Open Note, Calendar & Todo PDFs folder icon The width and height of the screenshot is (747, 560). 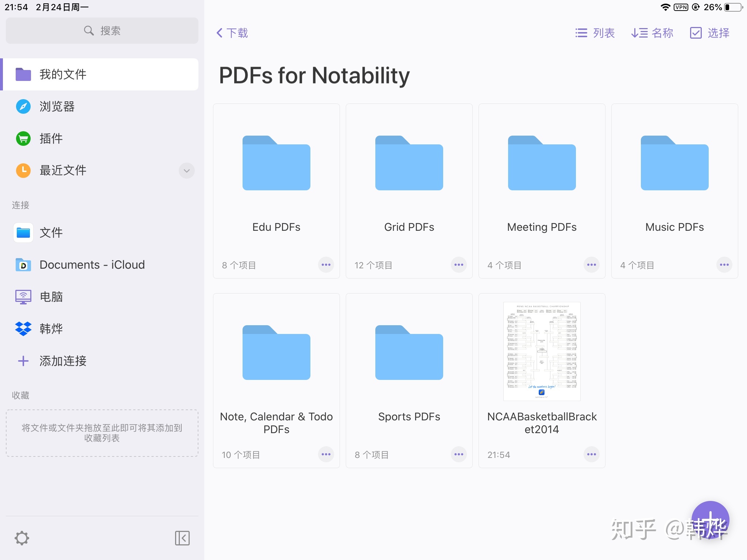pyautogui.click(x=276, y=353)
